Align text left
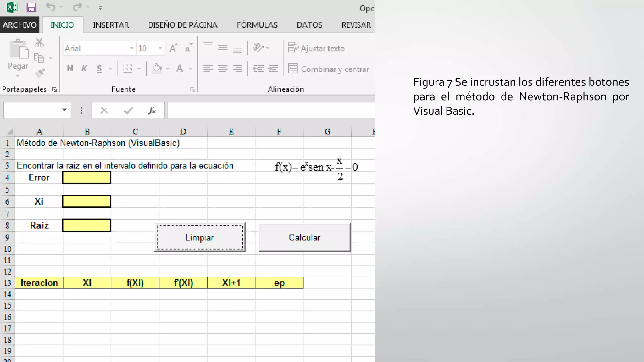Screen dimensions: 644x362 point(208,69)
